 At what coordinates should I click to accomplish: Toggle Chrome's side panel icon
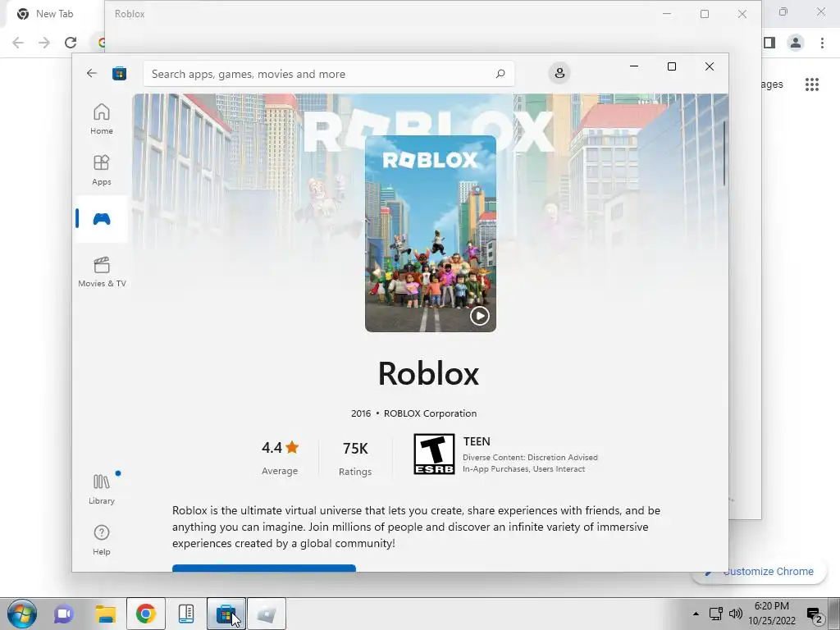tap(769, 43)
